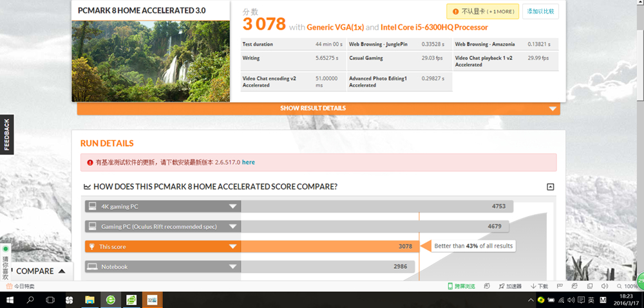Screen dimensions: 644x308
Task: Click the 4K gaming PC monitor icon
Action: (x=92, y=206)
